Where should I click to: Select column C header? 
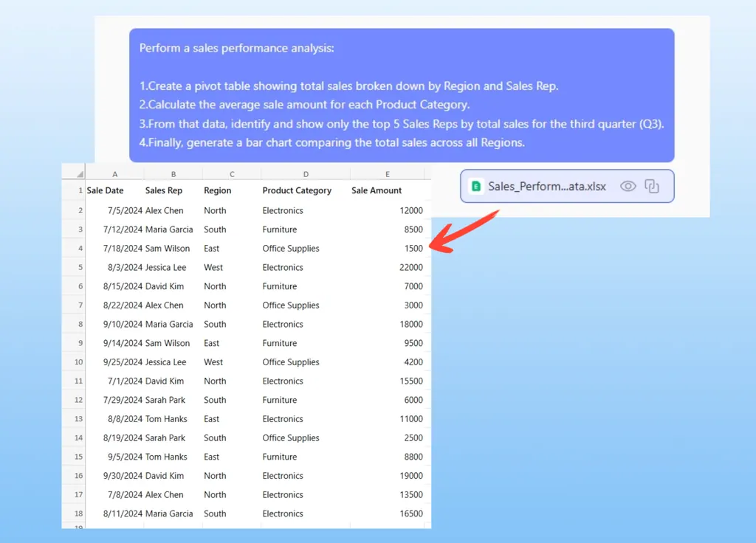tap(231, 174)
